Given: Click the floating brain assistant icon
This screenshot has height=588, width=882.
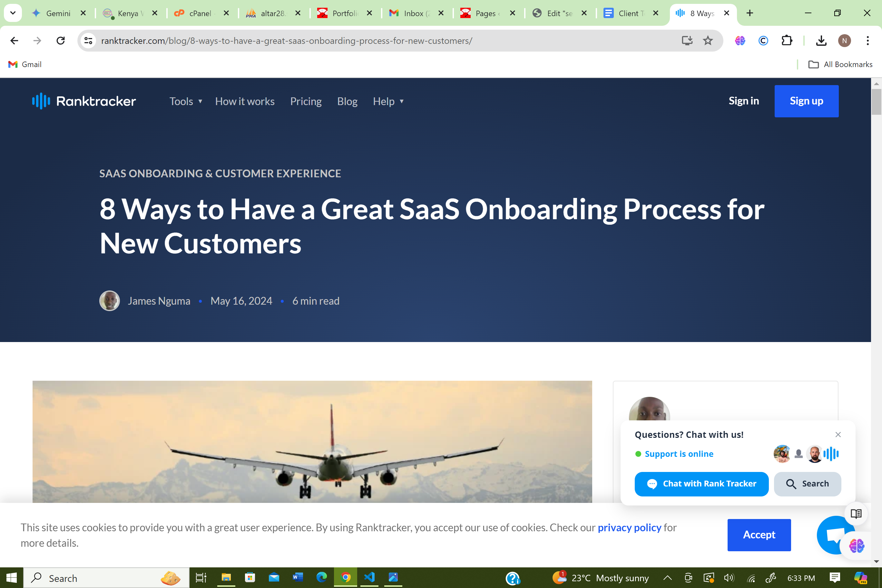Looking at the screenshot, I should coord(857,546).
